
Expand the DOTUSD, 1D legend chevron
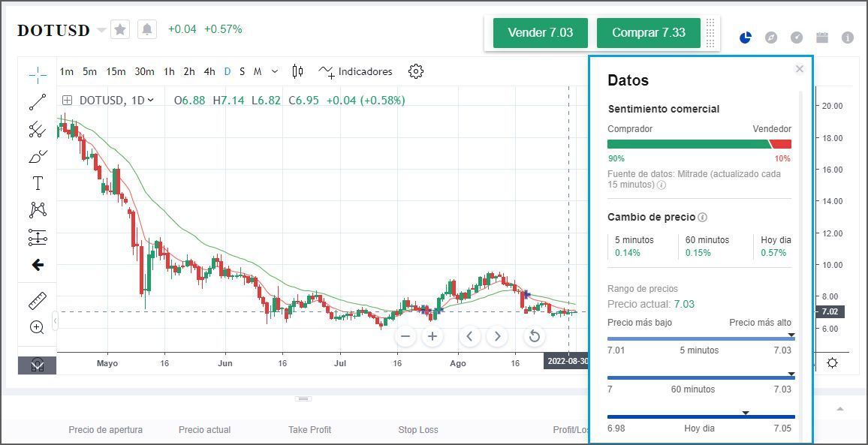coord(151,100)
